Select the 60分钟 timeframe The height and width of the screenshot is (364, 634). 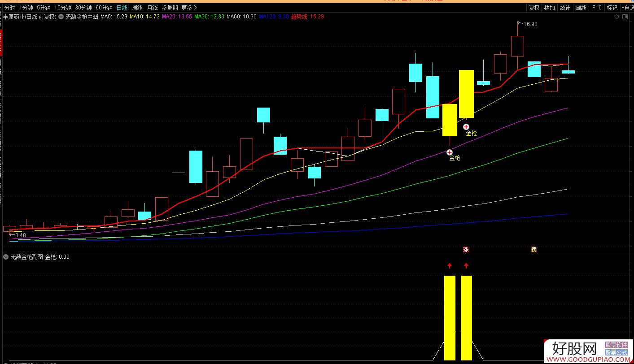(104, 8)
